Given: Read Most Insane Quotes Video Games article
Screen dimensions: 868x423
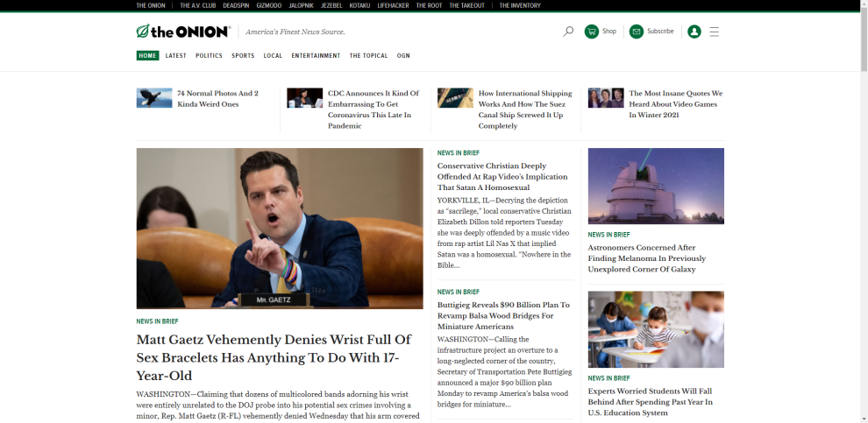Looking at the screenshot, I should point(676,104).
